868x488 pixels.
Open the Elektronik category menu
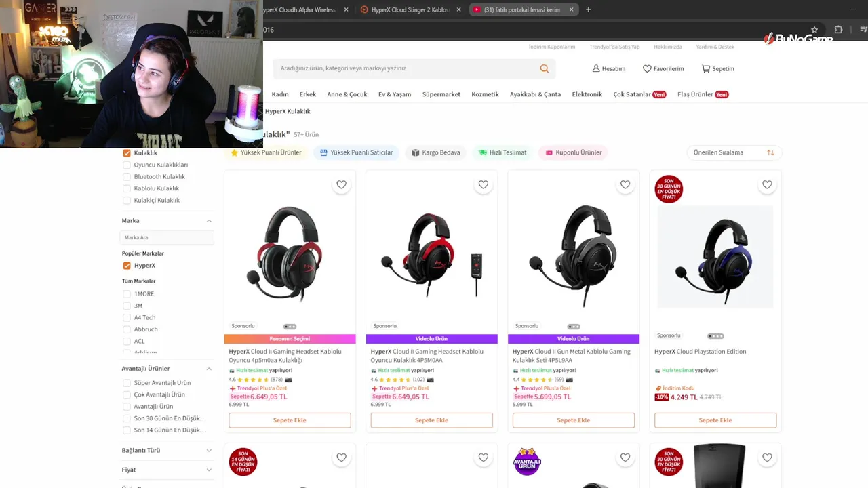click(x=587, y=94)
